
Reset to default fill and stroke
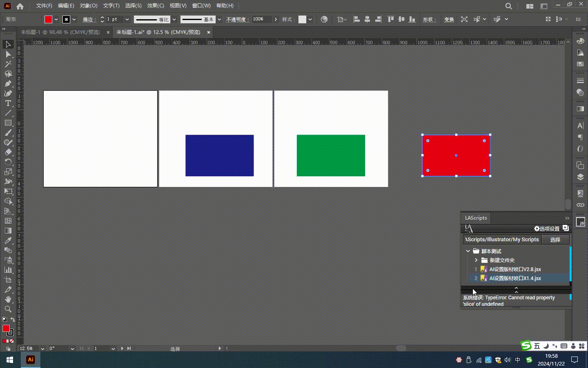4,319
